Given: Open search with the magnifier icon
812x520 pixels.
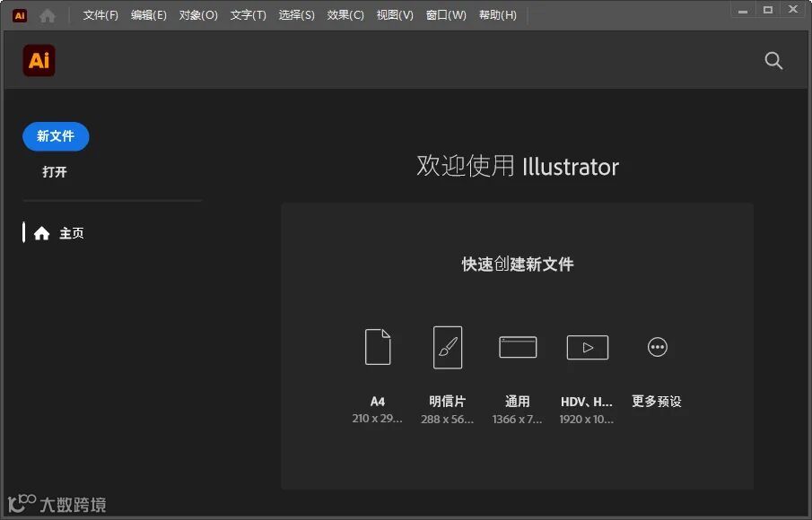Looking at the screenshot, I should point(773,61).
